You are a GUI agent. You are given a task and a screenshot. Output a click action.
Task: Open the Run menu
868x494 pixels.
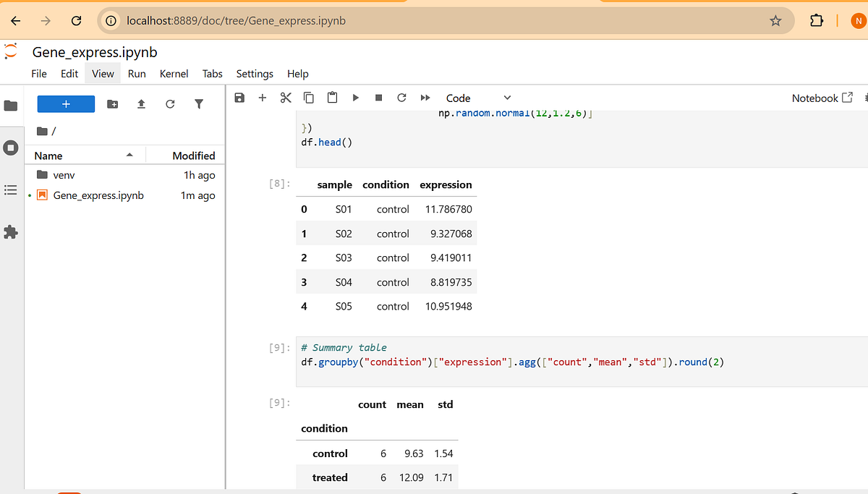137,73
